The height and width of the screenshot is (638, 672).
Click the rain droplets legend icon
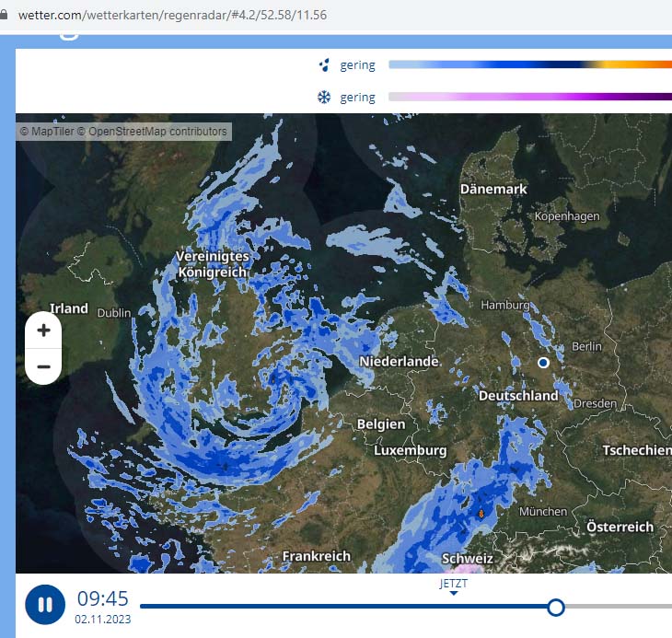coord(324,65)
